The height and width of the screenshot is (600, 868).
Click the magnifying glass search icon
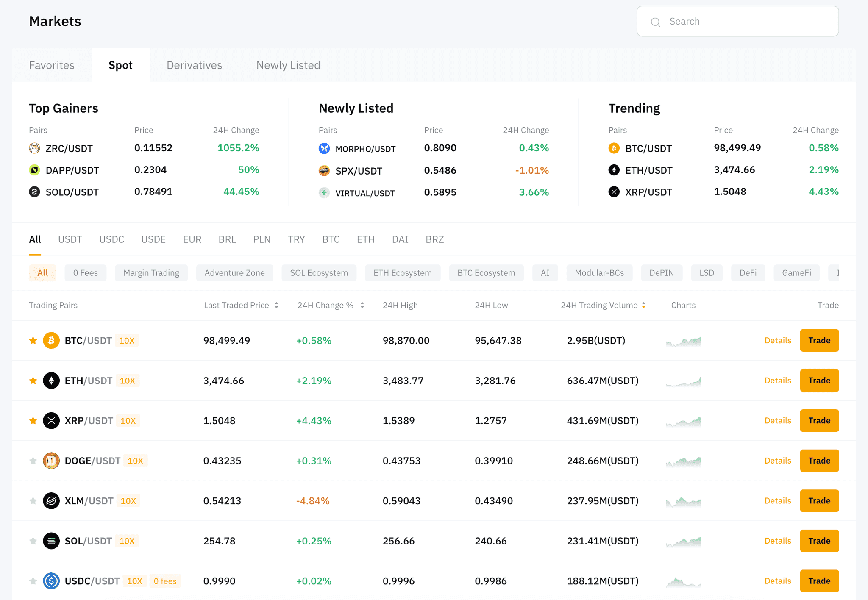pyautogui.click(x=655, y=21)
